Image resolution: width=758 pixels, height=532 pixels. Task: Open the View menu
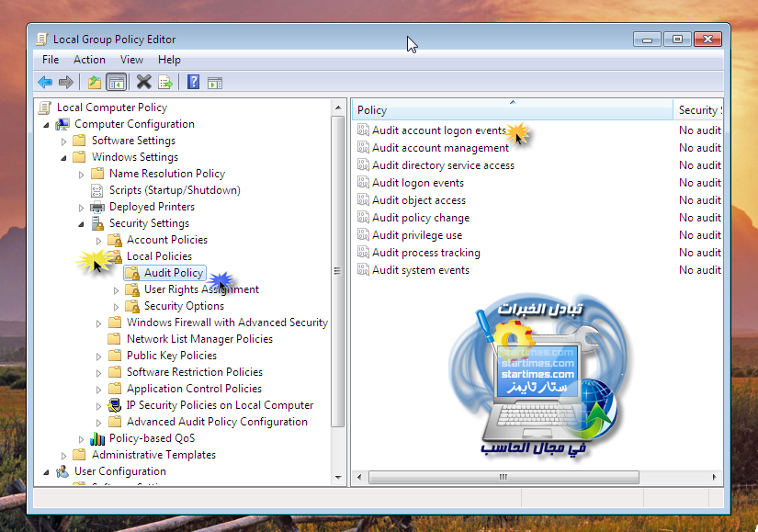click(131, 60)
